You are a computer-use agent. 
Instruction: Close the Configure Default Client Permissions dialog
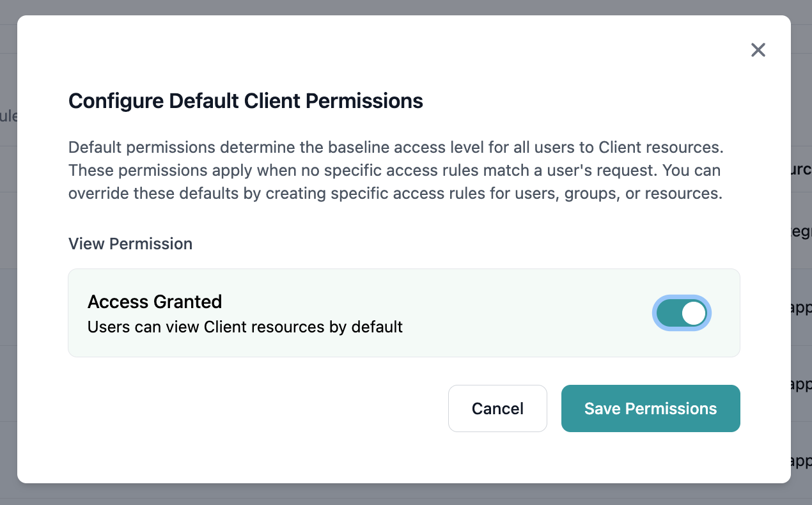pos(758,50)
